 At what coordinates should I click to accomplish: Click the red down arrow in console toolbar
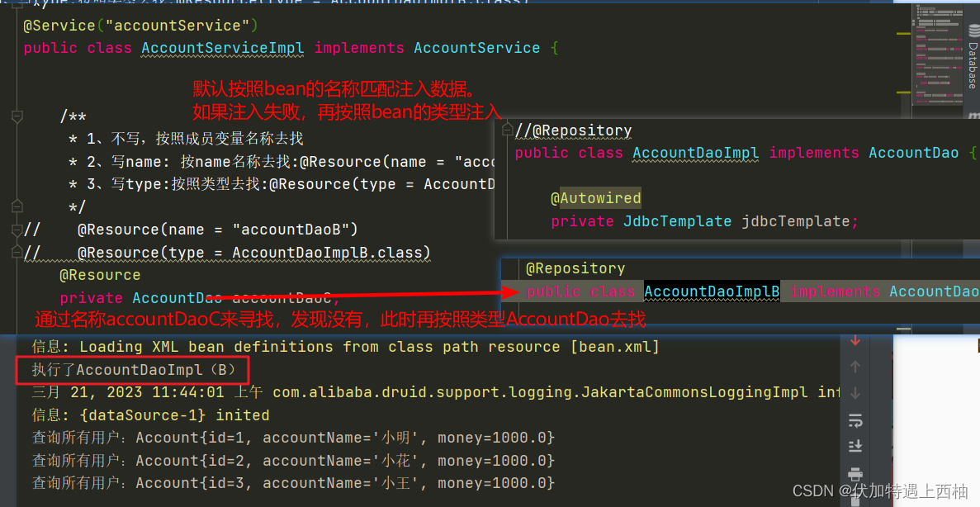[x=855, y=341]
